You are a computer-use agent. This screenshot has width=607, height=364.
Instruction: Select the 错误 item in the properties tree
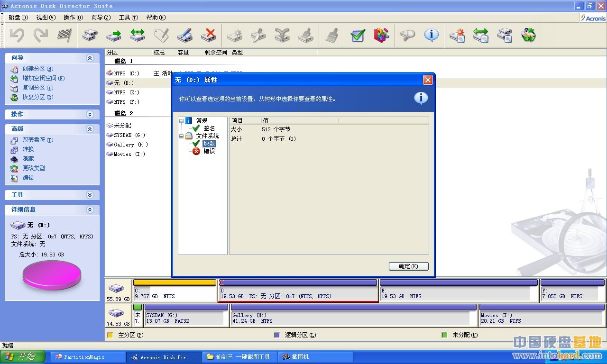point(209,151)
